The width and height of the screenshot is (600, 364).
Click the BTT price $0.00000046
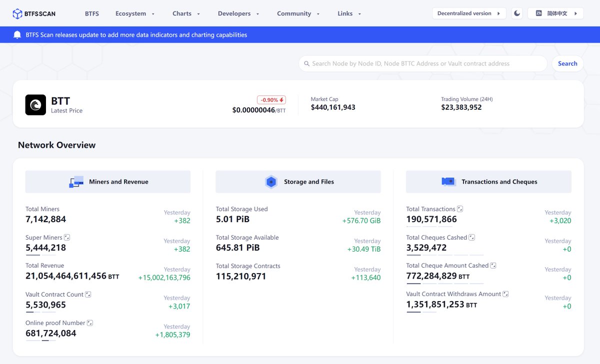(253, 110)
